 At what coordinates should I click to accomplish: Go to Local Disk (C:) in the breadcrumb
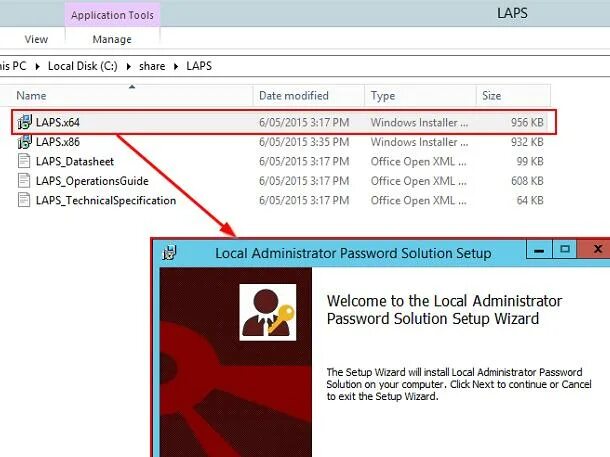tap(82, 66)
